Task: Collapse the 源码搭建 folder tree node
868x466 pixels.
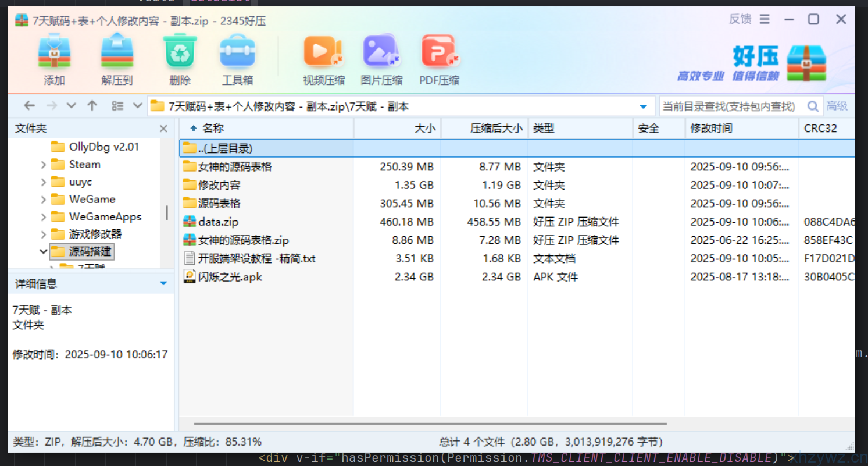Action: tap(43, 251)
